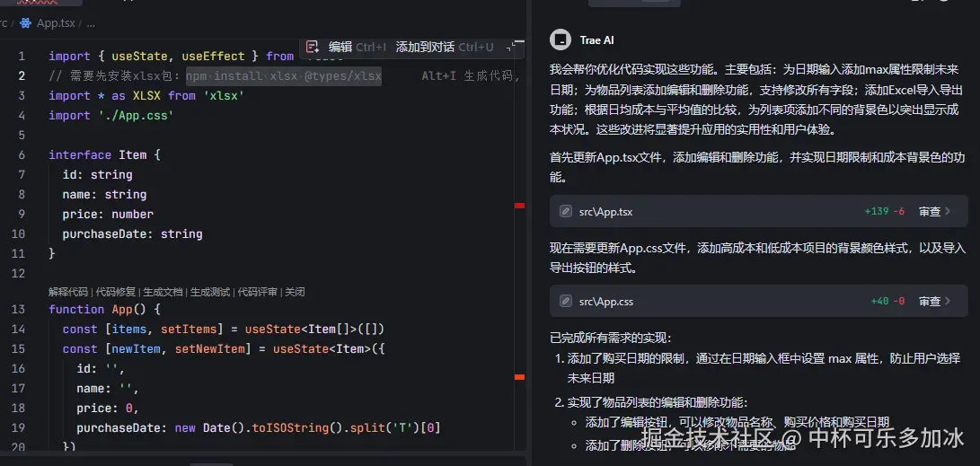Click 'purchaseDate: string' on line 10
Viewport: 980px width, 466px height.
[133, 233]
